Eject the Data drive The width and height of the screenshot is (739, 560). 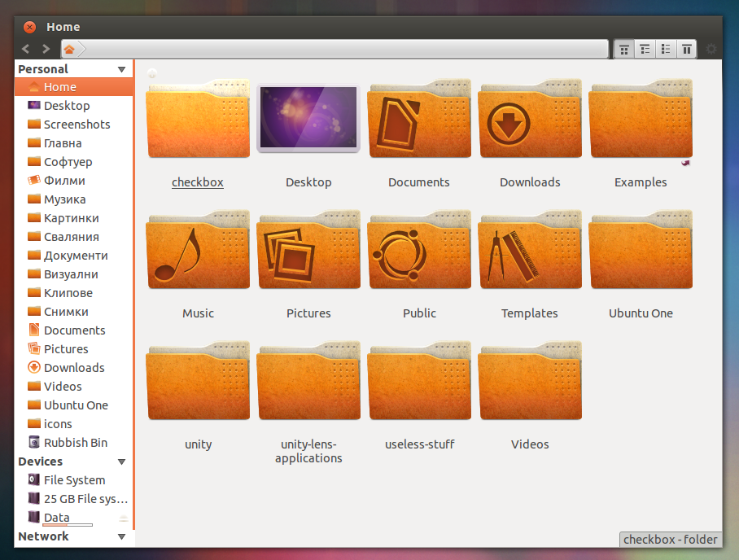tap(124, 518)
